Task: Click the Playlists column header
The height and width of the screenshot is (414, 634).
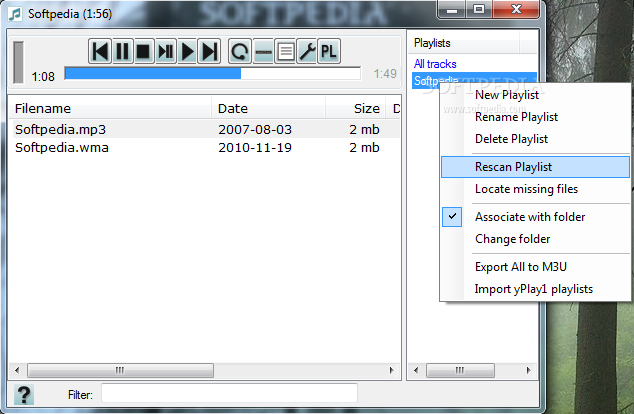Action: click(463, 43)
